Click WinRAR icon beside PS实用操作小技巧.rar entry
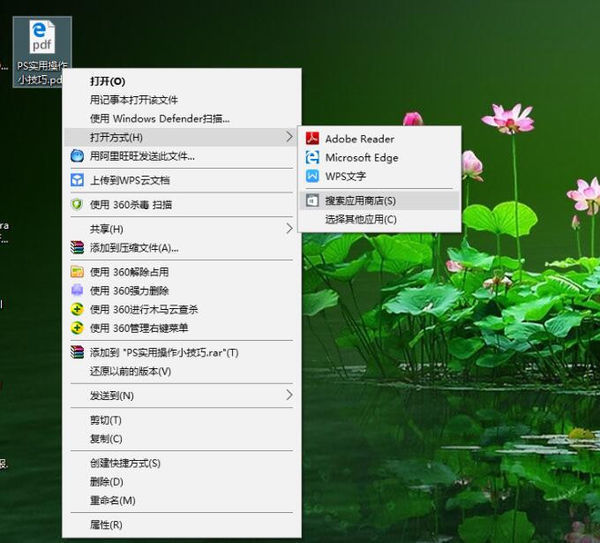Image resolution: width=600 pixels, height=543 pixels. (77, 352)
